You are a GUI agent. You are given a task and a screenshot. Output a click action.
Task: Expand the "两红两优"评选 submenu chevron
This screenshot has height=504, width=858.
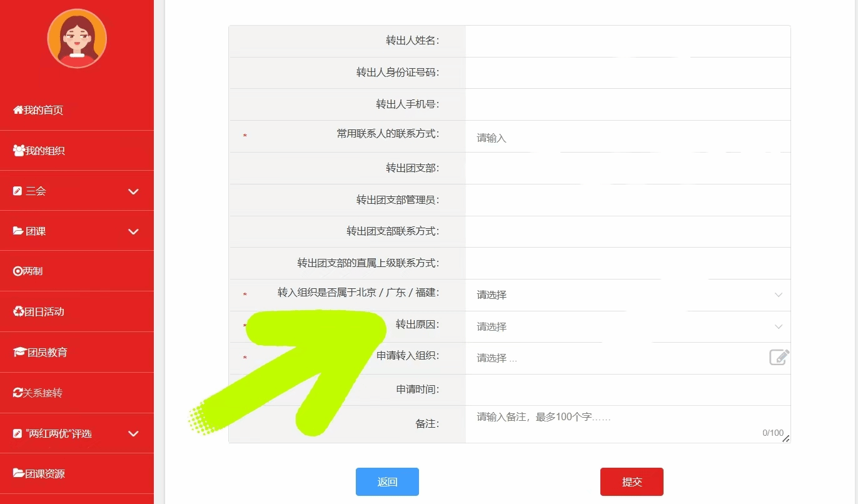[133, 433]
